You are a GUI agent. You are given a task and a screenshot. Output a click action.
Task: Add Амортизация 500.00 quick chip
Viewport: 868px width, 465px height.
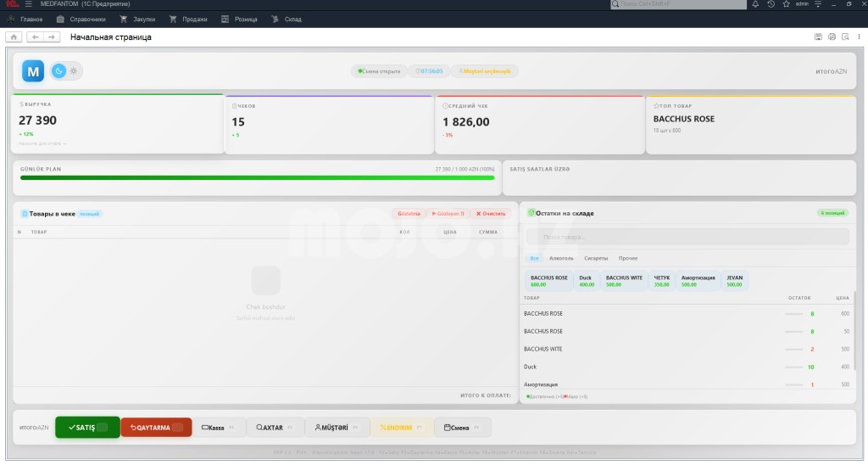point(698,281)
